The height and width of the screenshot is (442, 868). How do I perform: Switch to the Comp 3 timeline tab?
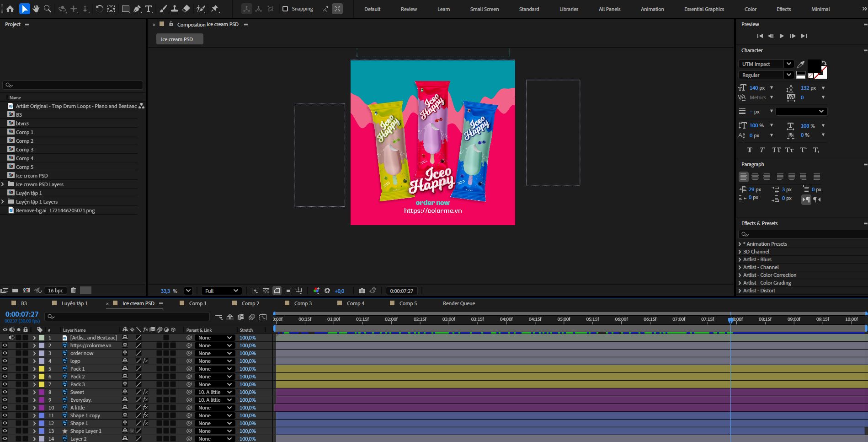click(x=303, y=303)
